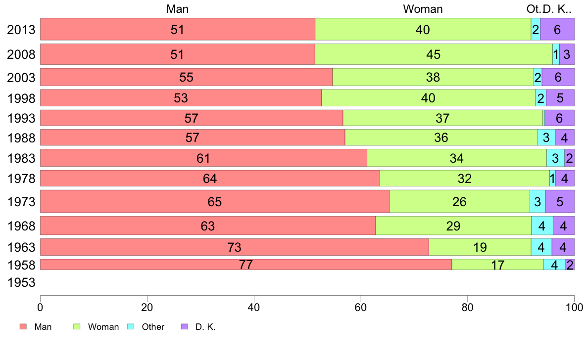Select the Man bar segment for 1963
588x364 pixels.
coord(234,247)
